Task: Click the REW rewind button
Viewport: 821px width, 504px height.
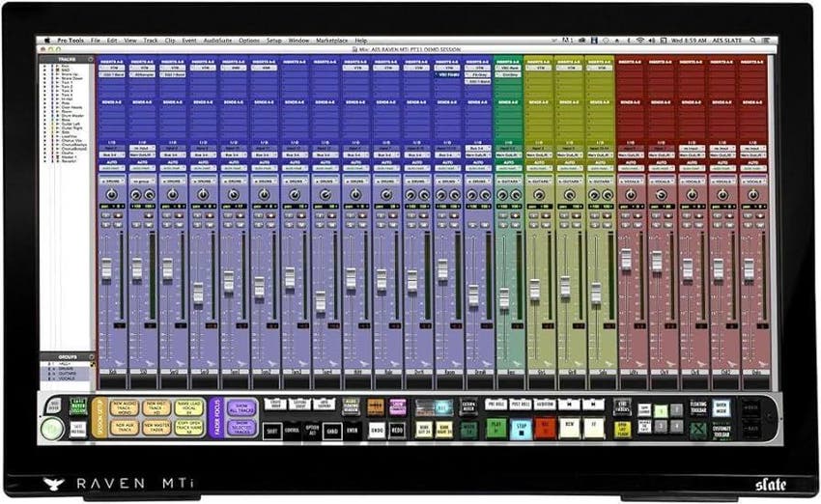Action: pos(570,428)
